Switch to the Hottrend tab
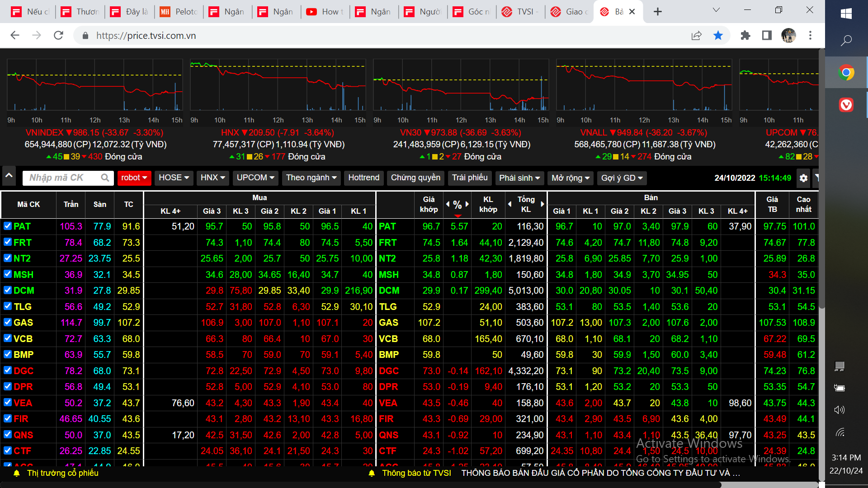The width and height of the screenshot is (868, 488). [363, 178]
